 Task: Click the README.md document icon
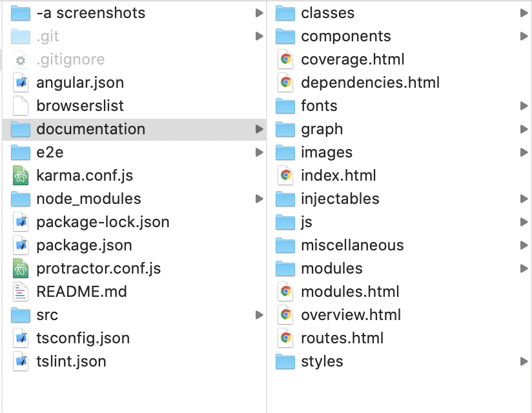point(21,292)
